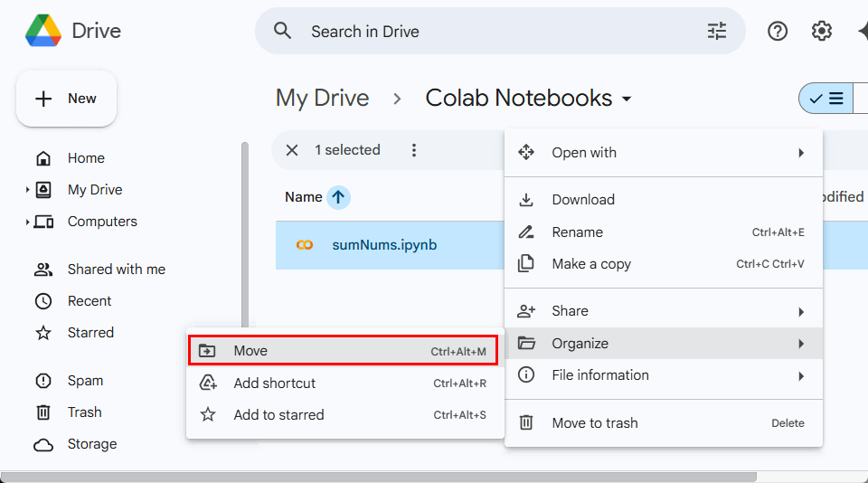This screenshot has width=868, height=483.
Task: Click Add to starred in submenu
Action: (343, 415)
